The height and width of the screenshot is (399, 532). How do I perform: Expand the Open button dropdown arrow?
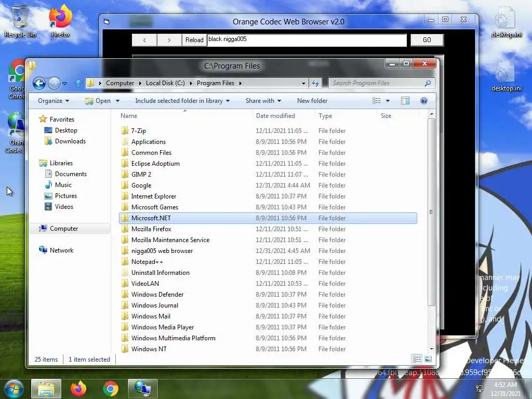(x=117, y=101)
